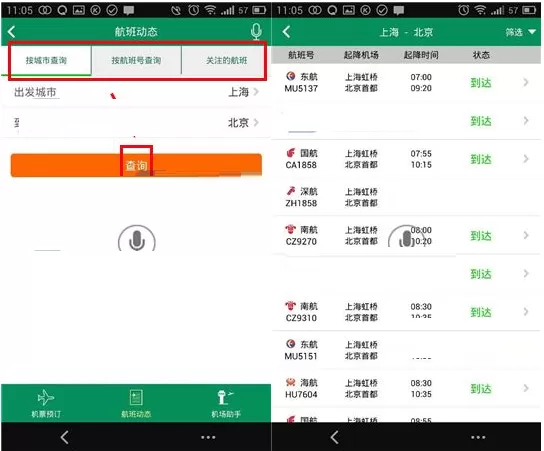Expand HU7604 details via its chevron
The image size is (544, 451).
point(526,389)
